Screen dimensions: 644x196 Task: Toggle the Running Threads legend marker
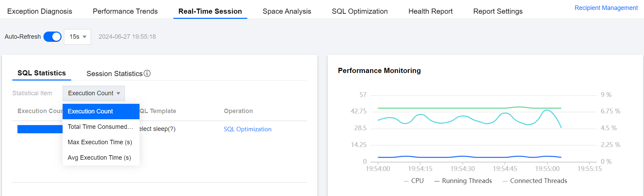click(x=437, y=181)
